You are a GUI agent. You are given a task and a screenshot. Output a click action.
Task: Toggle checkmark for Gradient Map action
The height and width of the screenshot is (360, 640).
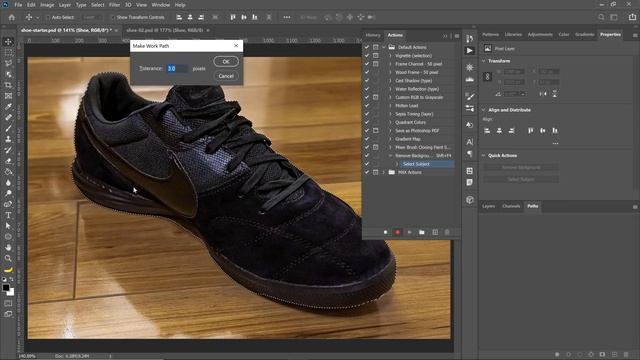coord(367,139)
